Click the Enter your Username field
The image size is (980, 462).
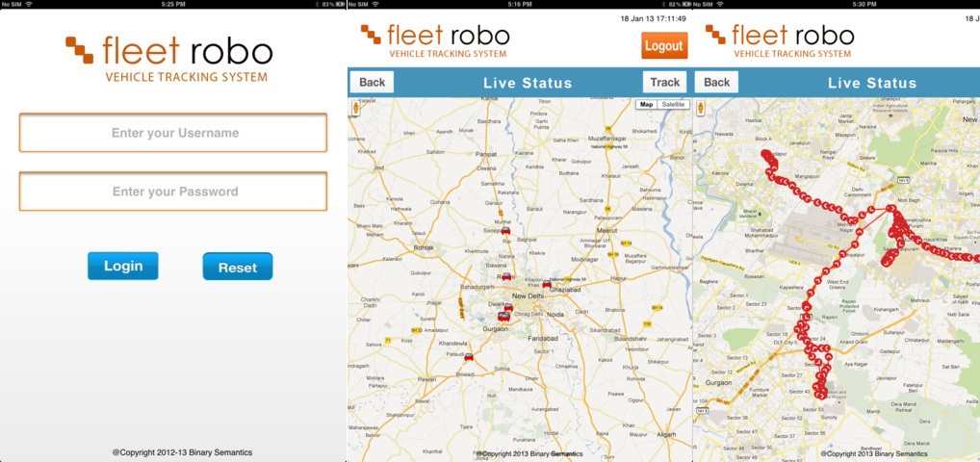(173, 133)
